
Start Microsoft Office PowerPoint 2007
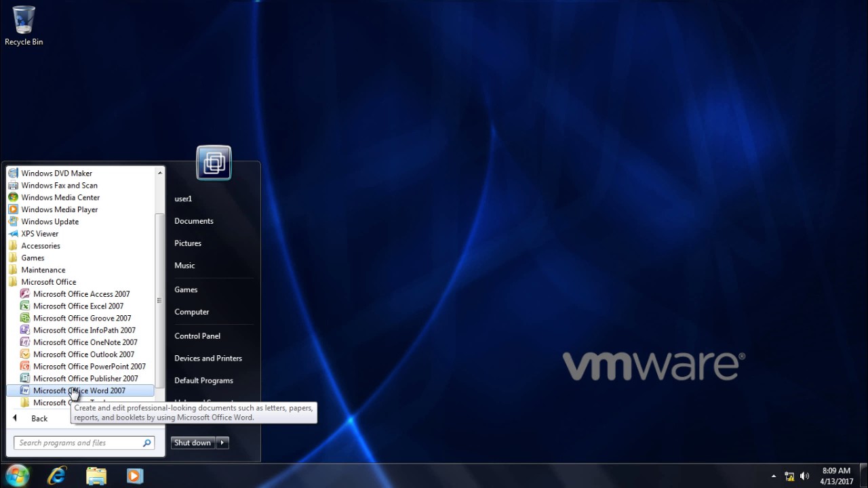point(80,366)
